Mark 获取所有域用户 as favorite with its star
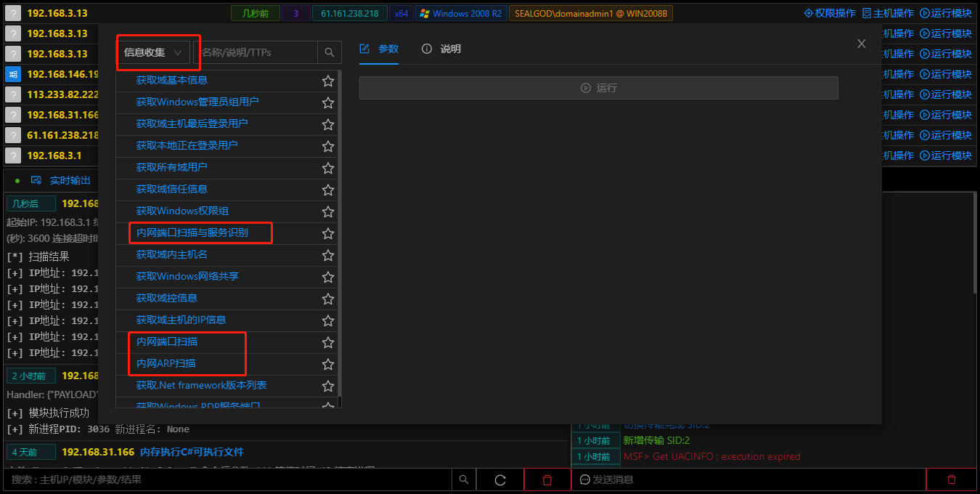 328,169
